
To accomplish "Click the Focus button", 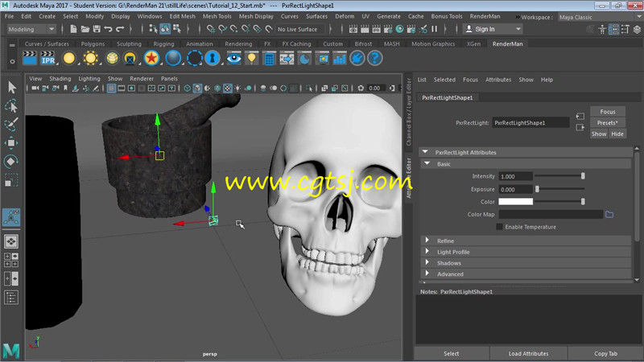I will (x=608, y=112).
